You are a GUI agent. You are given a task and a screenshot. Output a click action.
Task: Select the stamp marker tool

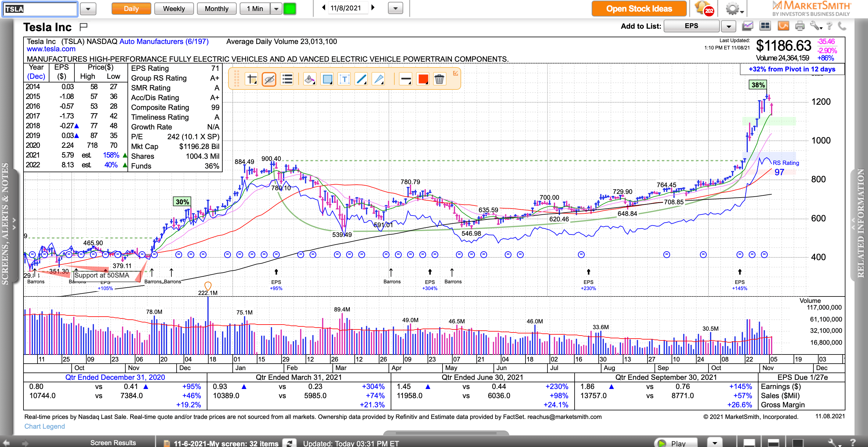309,80
